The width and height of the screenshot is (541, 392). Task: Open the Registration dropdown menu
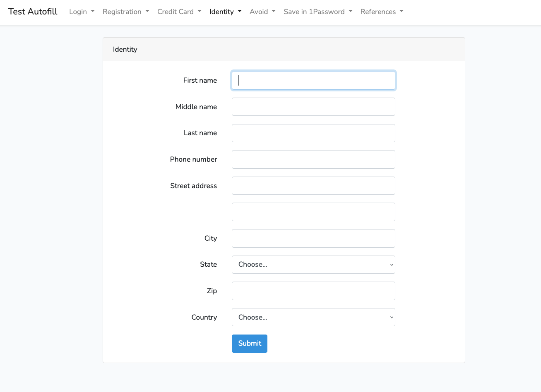(126, 12)
